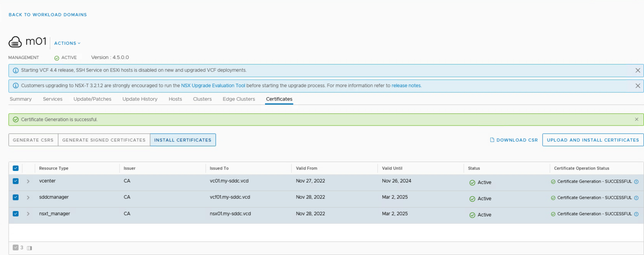Click the Resource Type column header
Viewport: 644px width, 255px height.
tap(54, 168)
